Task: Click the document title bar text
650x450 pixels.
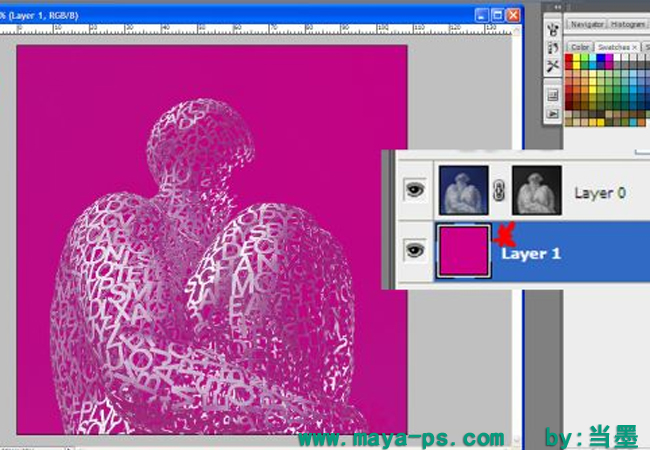Action: [x=39, y=16]
